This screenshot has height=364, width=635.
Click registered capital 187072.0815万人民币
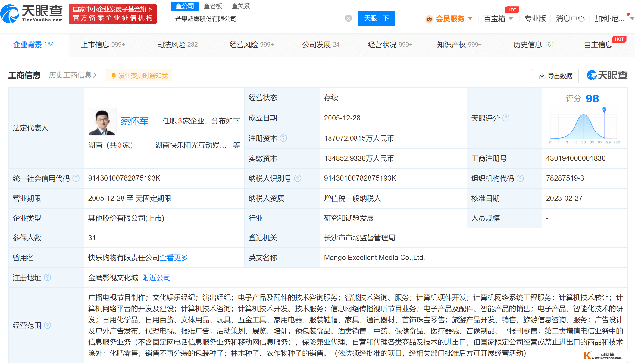(x=359, y=138)
